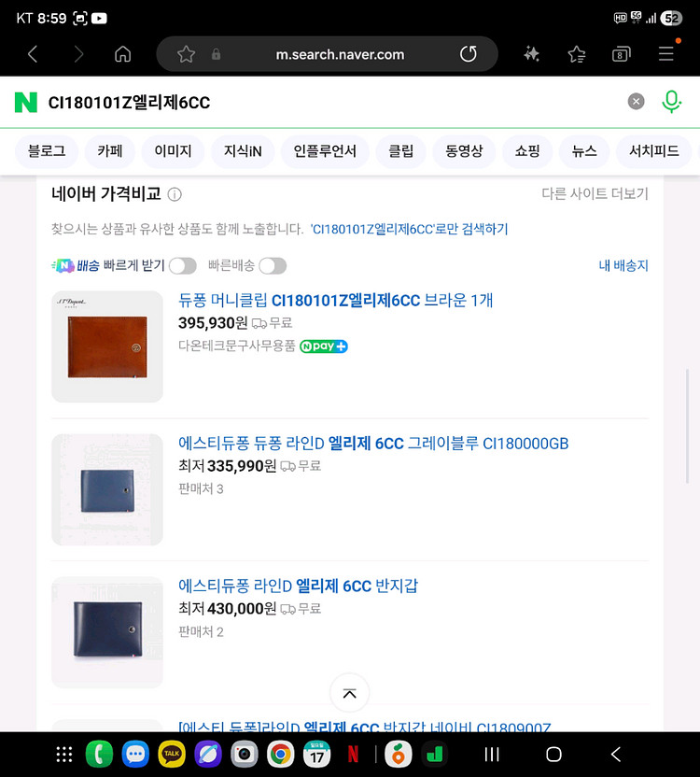Launch Chrome from the dock

pyautogui.click(x=280, y=755)
